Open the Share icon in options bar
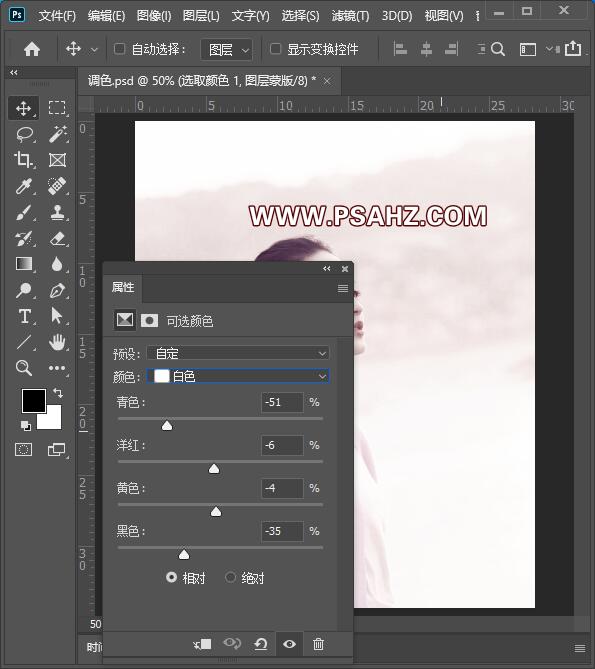The height and width of the screenshot is (669, 595). (x=573, y=49)
